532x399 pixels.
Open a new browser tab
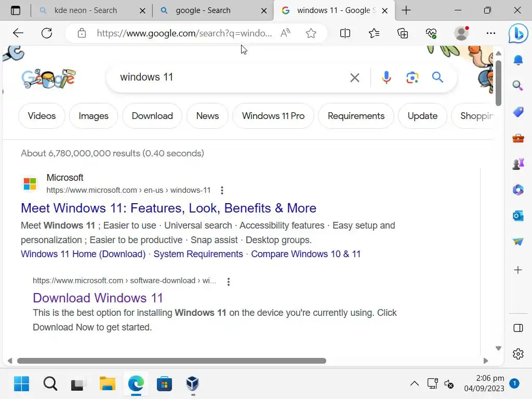point(406,10)
